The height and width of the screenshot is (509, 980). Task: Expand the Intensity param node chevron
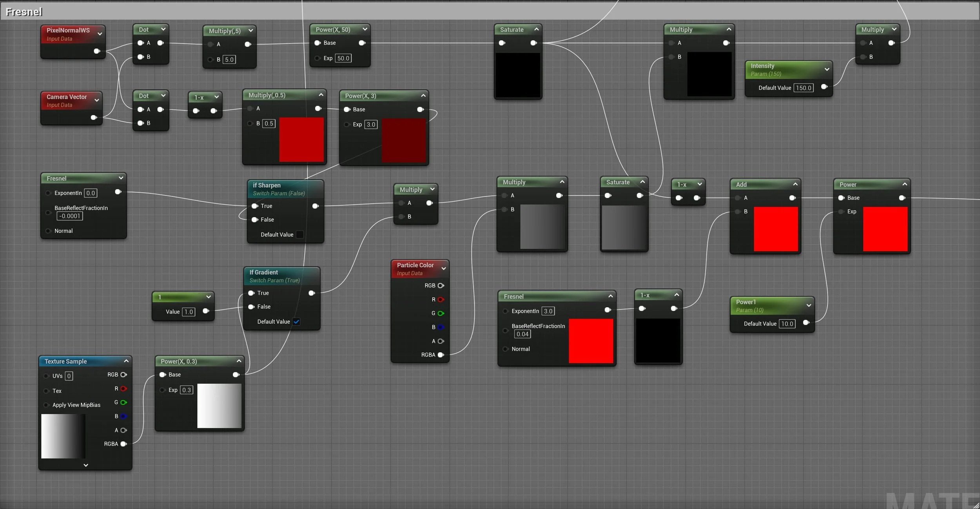(x=827, y=69)
